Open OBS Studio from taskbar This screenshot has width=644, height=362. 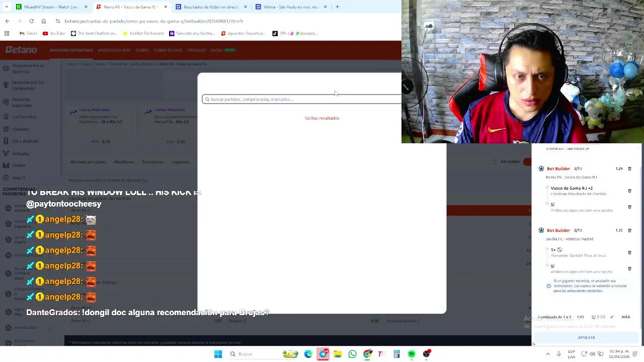tap(427, 354)
